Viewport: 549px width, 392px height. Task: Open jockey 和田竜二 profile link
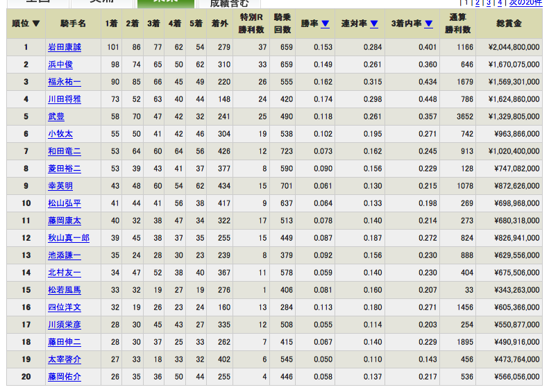pyautogui.click(x=65, y=151)
